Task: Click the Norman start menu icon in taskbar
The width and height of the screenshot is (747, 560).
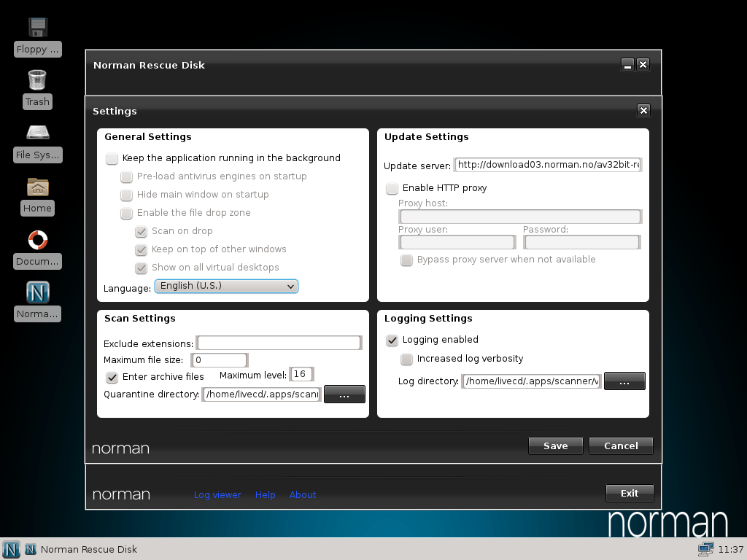Action: (x=10, y=549)
